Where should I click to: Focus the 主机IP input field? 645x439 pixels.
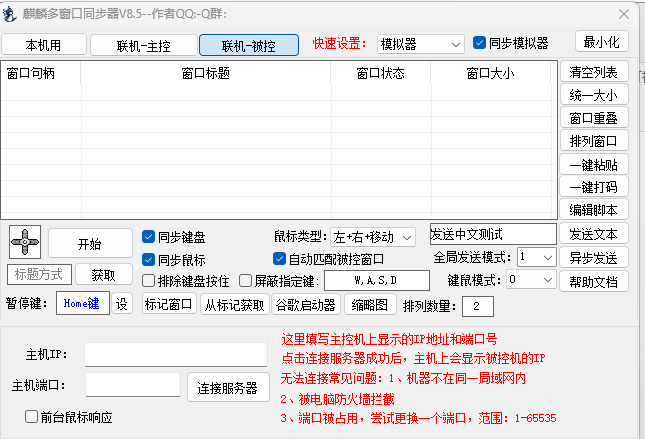[x=175, y=354]
